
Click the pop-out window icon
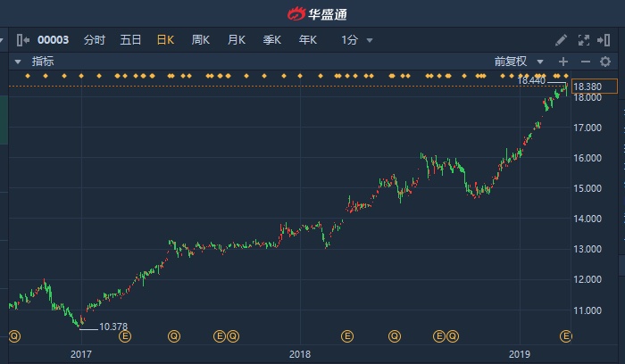(606, 40)
